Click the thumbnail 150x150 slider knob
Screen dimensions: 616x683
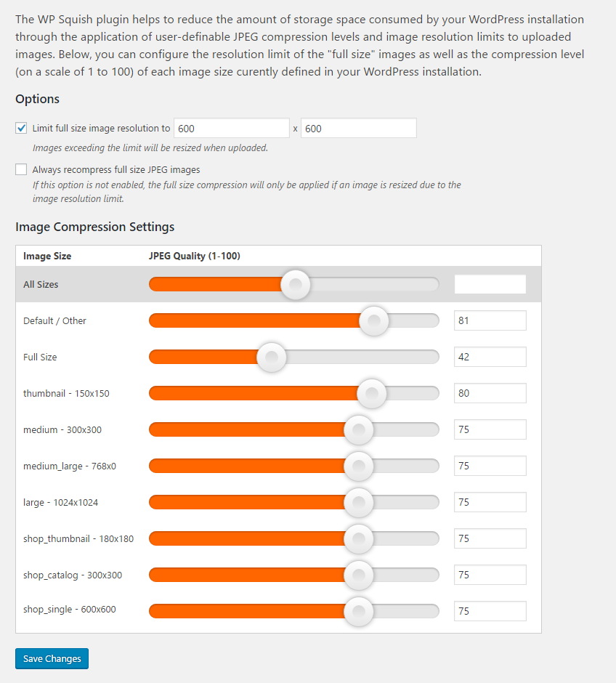coord(372,393)
